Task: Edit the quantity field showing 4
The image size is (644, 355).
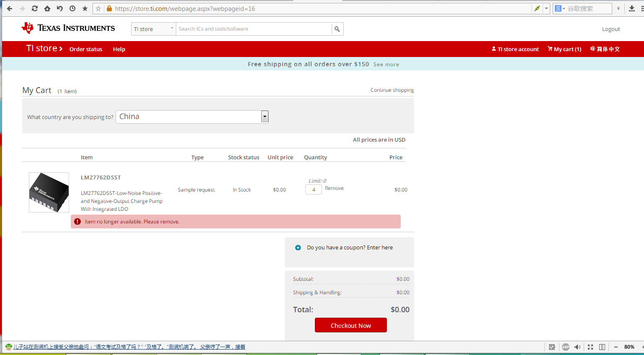Action: (314, 189)
